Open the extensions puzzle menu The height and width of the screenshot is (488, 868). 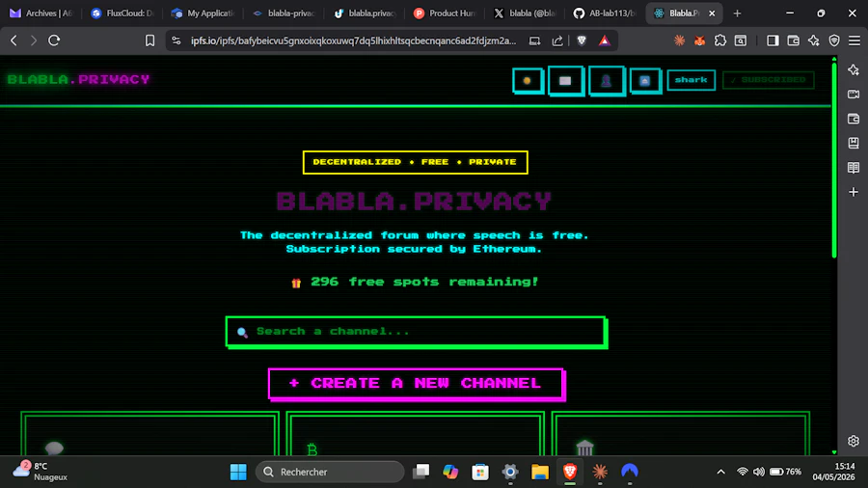tap(720, 41)
